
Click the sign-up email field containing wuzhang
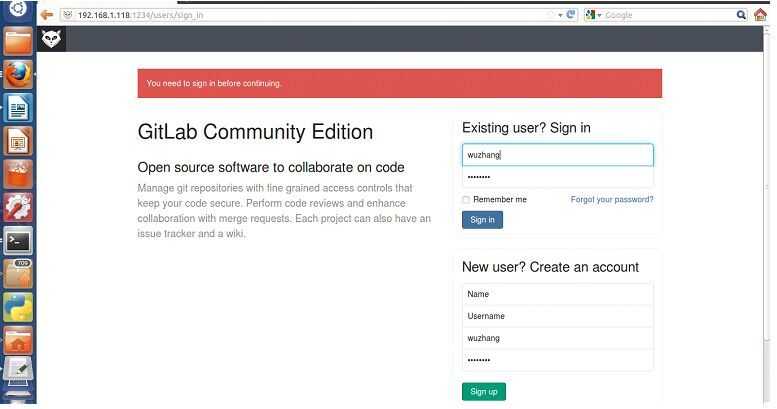point(557,339)
